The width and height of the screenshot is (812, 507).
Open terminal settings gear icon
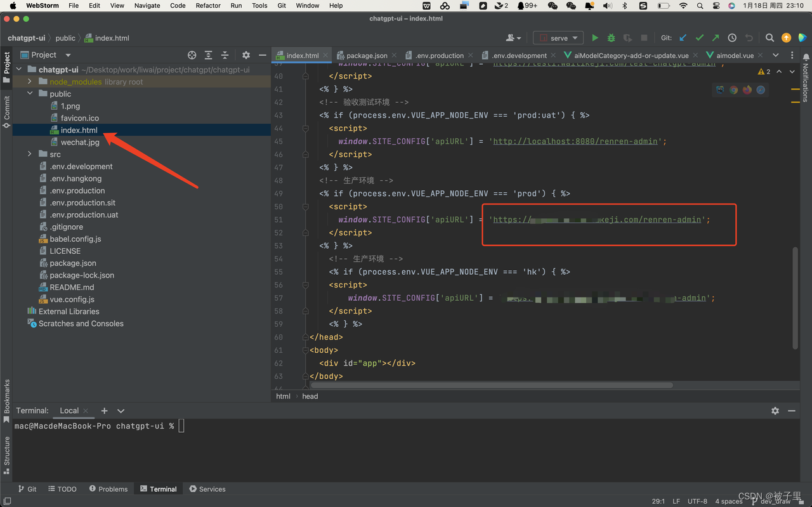click(x=775, y=411)
